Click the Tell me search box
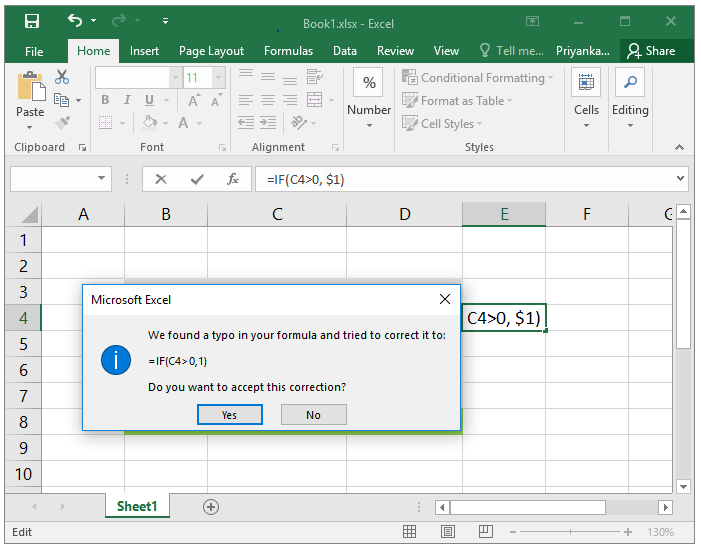The width and height of the screenshot is (701, 550). (512, 51)
